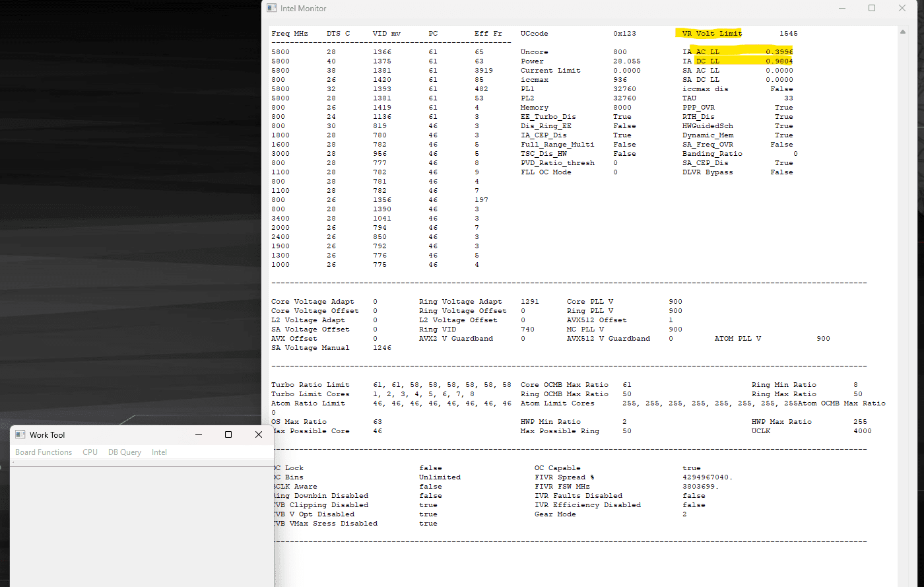Click the FLL OC Mode label
The image size is (924, 587).
coord(546,172)
